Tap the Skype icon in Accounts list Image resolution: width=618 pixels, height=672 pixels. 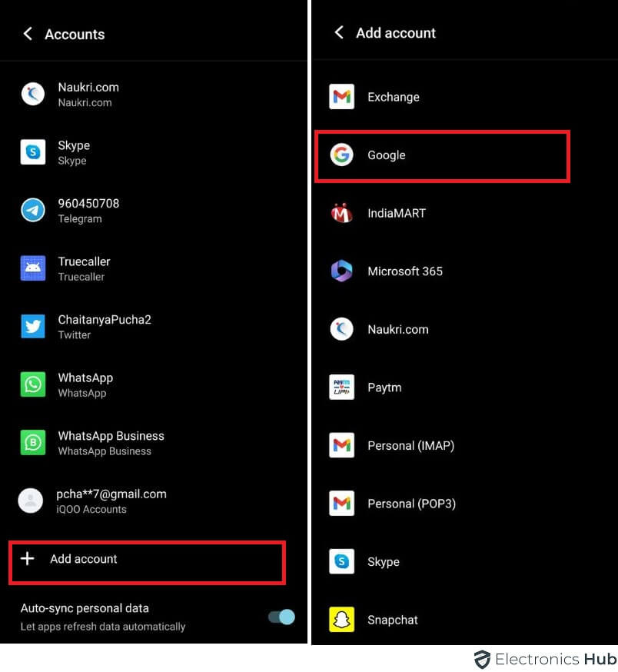33,151
